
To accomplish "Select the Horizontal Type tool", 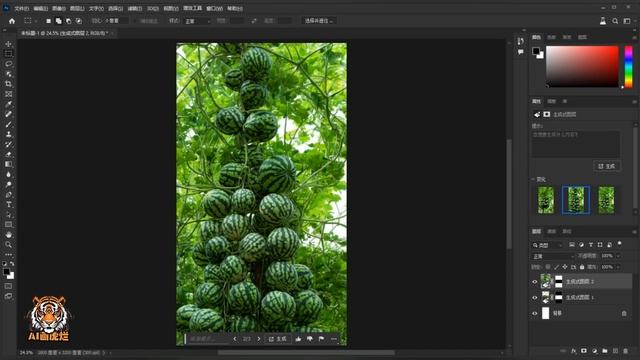I will 8,204.
